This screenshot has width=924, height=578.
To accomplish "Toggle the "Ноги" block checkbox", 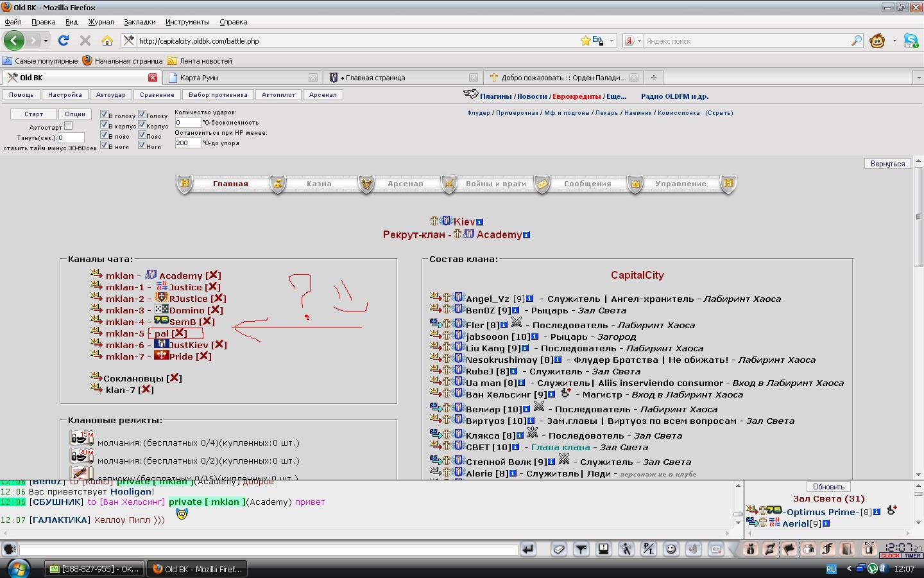I will [142, 145].
